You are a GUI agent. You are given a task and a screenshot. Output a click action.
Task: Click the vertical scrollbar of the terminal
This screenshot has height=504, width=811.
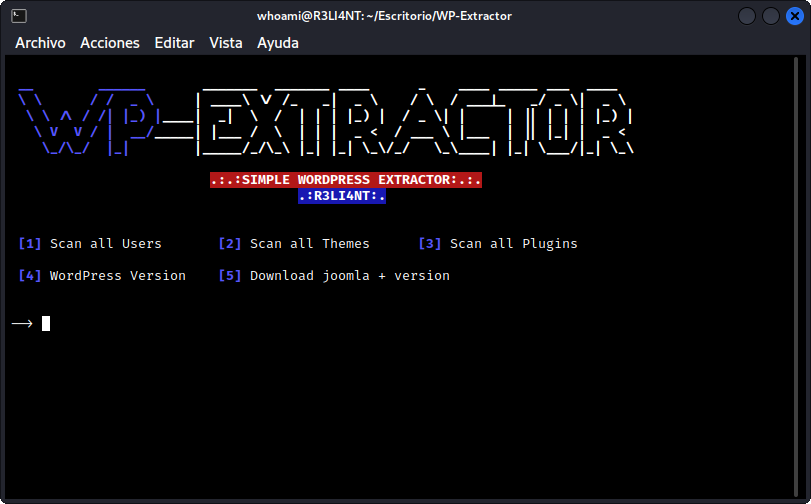(x=796, y=277)
